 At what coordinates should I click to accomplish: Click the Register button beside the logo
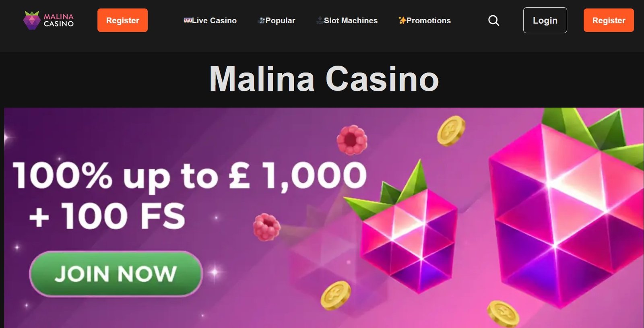[122, 20]
